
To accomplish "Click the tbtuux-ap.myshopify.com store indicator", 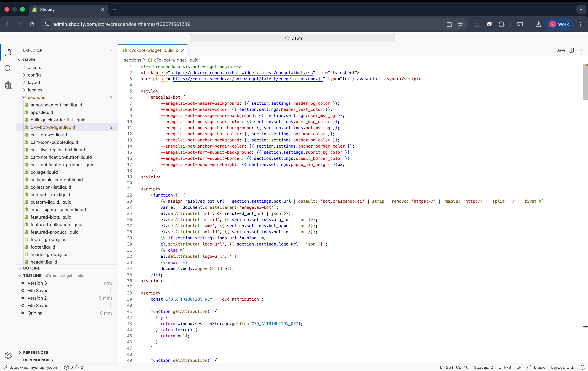I will pos(31,367).
